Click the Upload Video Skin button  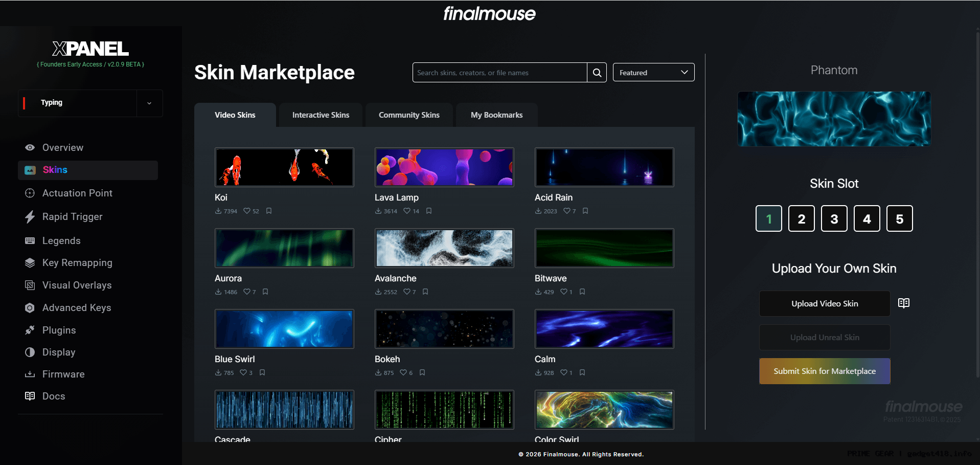pyautogui.click(x=825, y=304)
